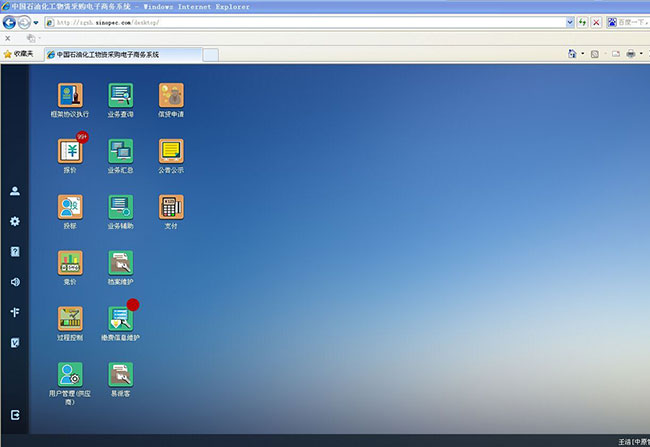Open the 报价 icon with 99+ badge
This screenshot has height=447, width=650.
coord(70,152)
